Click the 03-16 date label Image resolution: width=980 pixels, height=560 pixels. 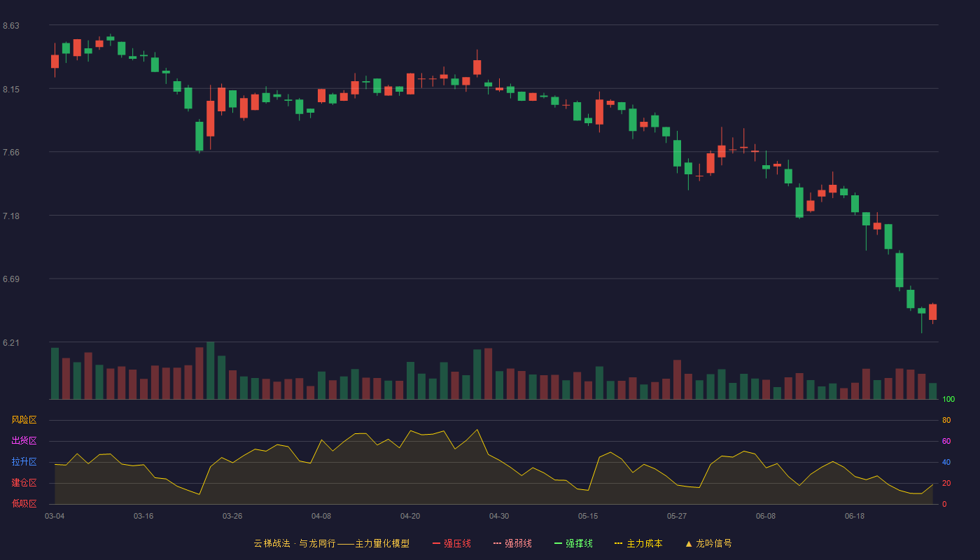click(143, 516)
